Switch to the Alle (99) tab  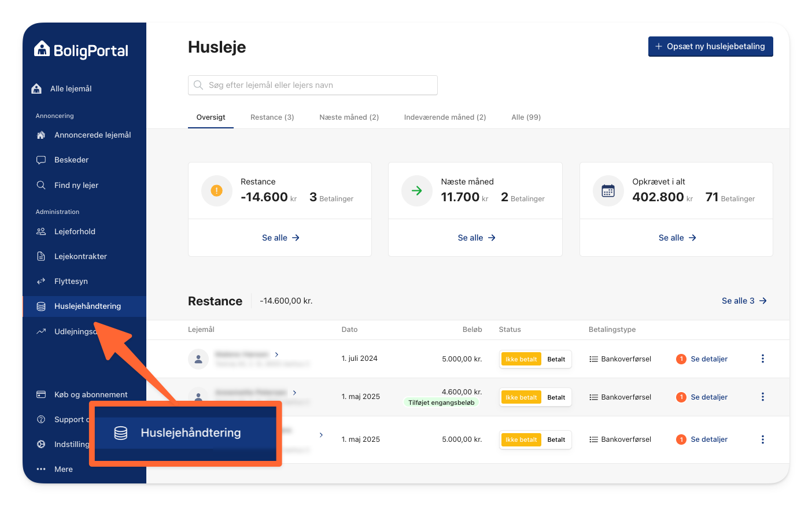tap(526, 117)
